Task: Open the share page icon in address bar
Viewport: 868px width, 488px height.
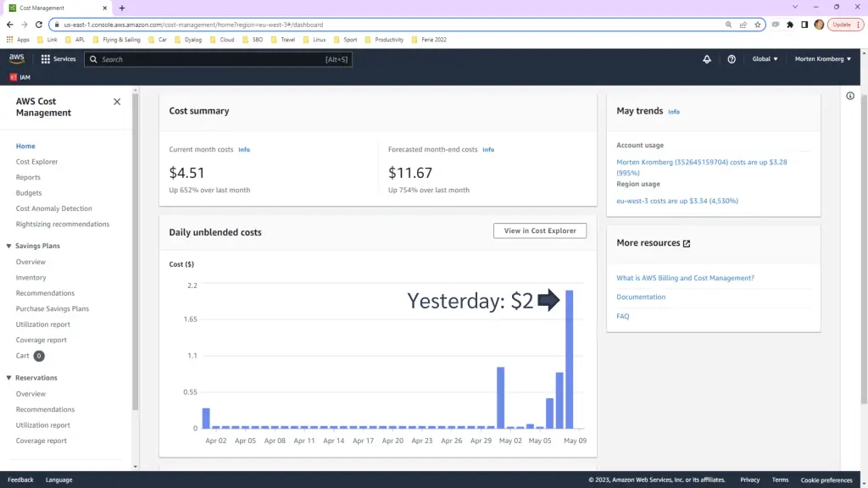Action: coord(743,25)
